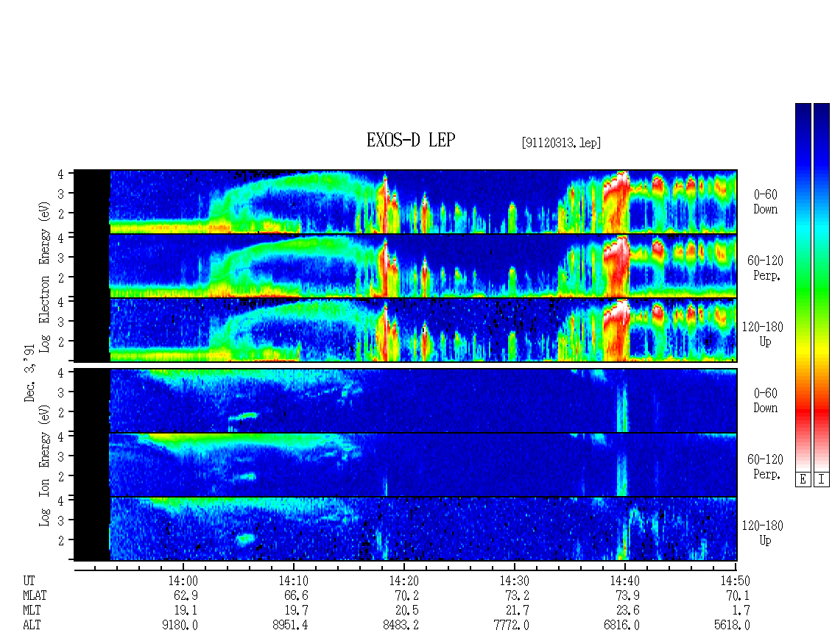Select the 14:40 UT tick label
The height and width of the screenshot is (644, 832).
(x=624, y=581)
